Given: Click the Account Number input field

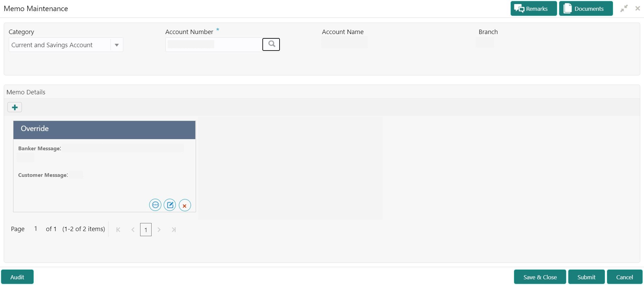Looking at the screenshot, I should tap(214, 44).
